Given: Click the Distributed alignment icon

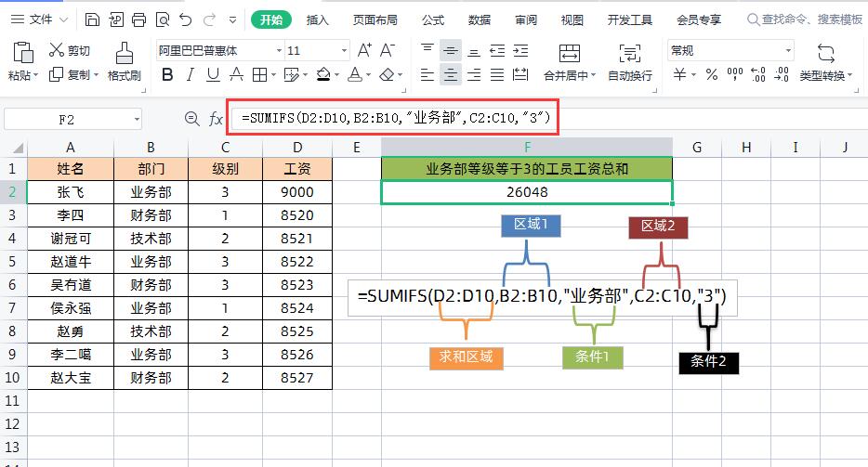Looking at the screenshot, I should (520, 74).
